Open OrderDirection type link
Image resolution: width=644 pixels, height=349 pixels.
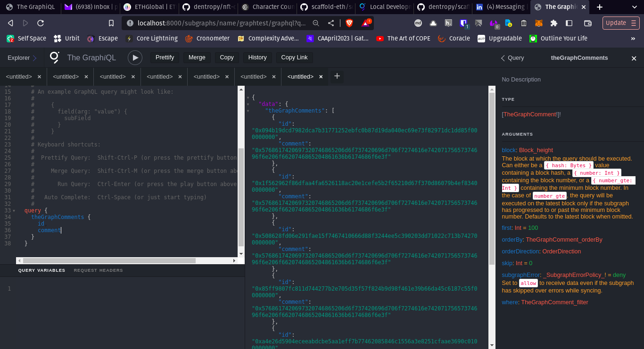561,252
